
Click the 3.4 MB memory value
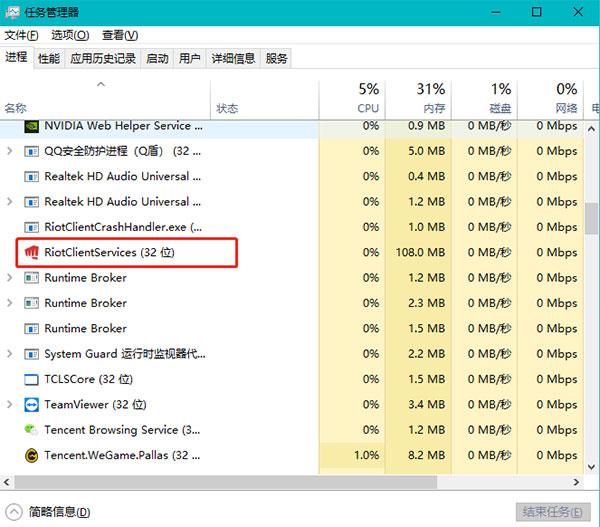point(426,405)
